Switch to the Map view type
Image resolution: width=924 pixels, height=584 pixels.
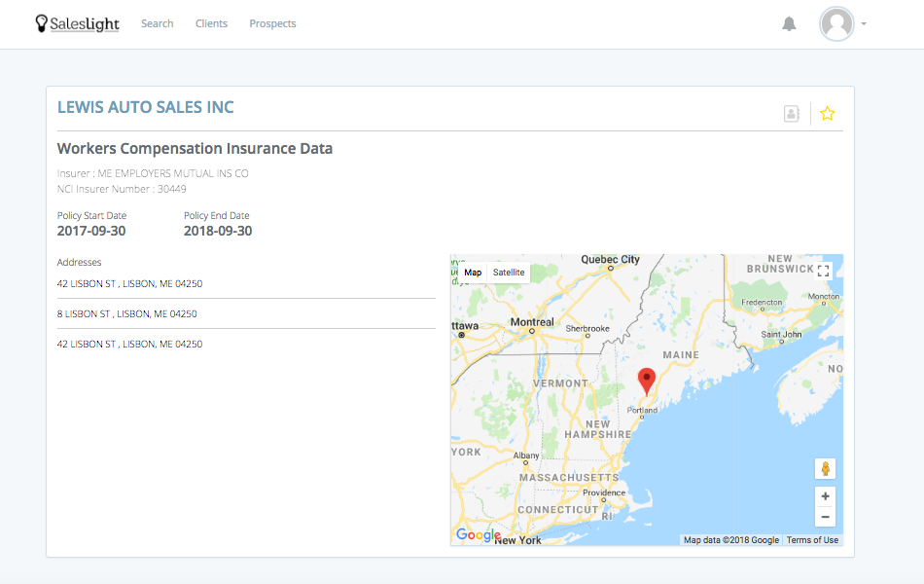(x=473, y=273)
